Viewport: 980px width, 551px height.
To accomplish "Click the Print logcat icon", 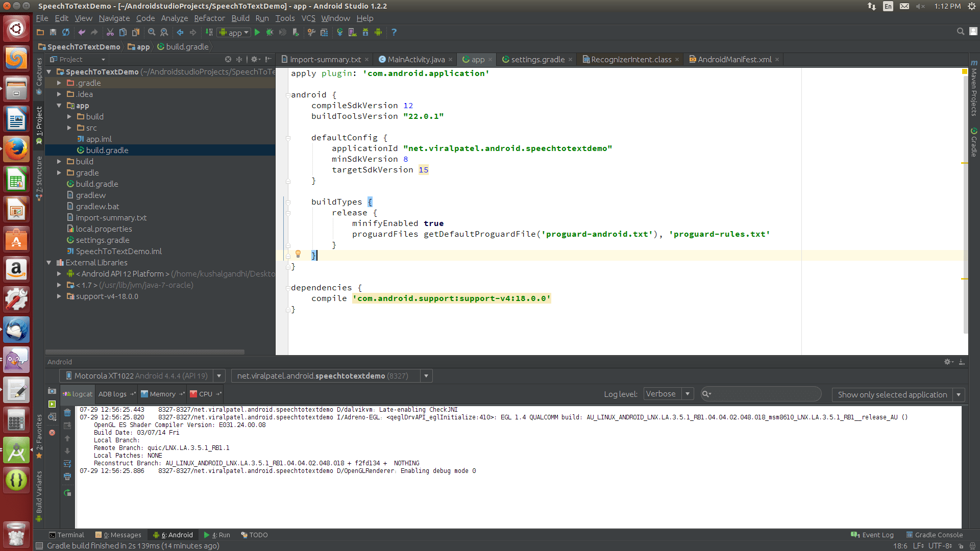I will tap(67, 477).
